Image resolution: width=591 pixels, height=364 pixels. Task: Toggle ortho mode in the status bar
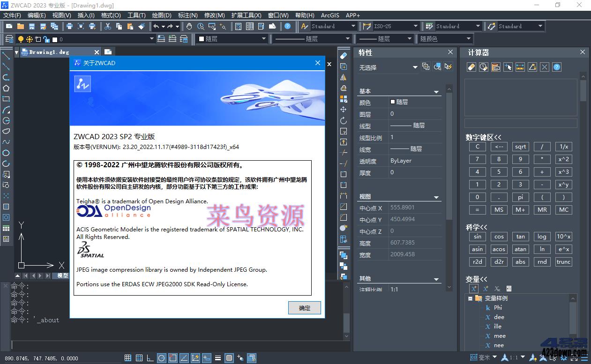point(150,357)
